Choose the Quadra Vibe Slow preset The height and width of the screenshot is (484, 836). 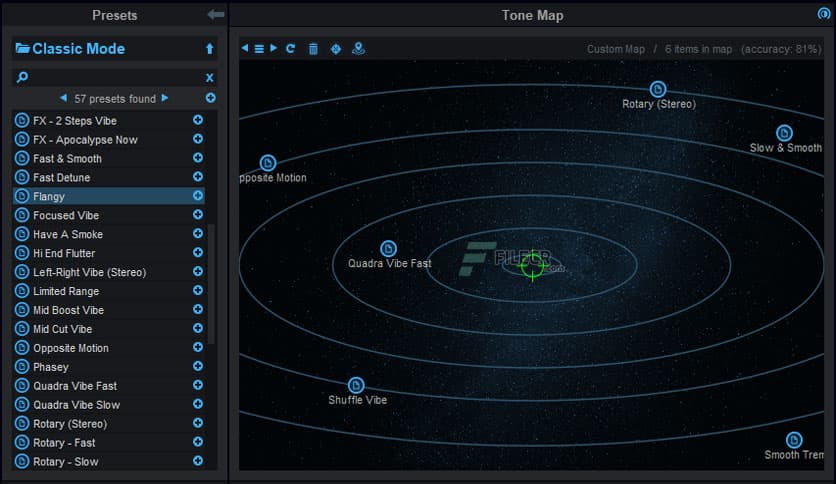tap(109, 405)
